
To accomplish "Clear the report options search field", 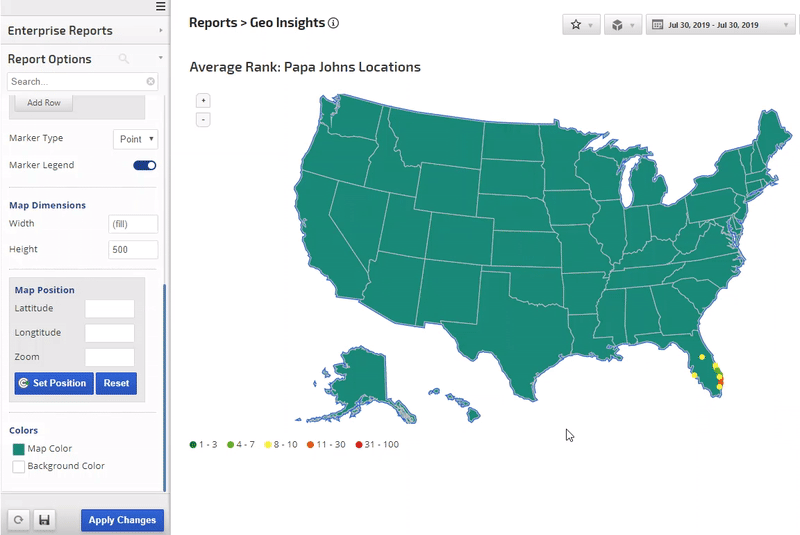I will coord(151,82).
